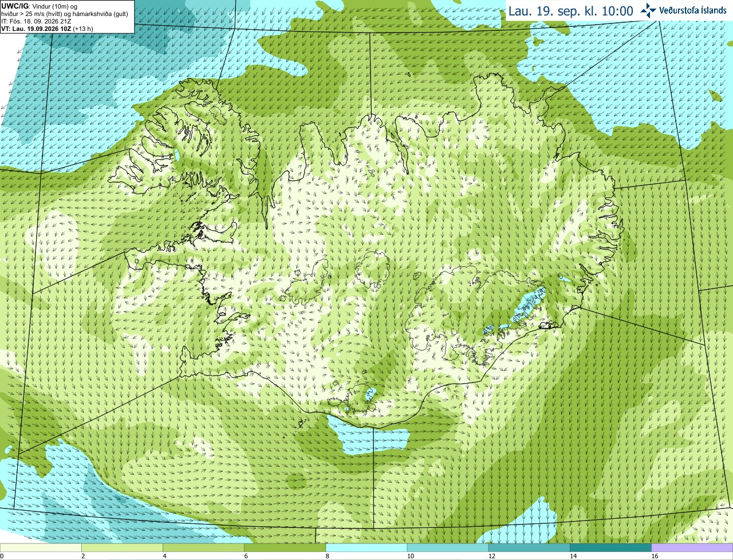Screen dimensions: 733x560
Task: Pick the light green 2–4 legend swatch
Action: coord(124,548)
